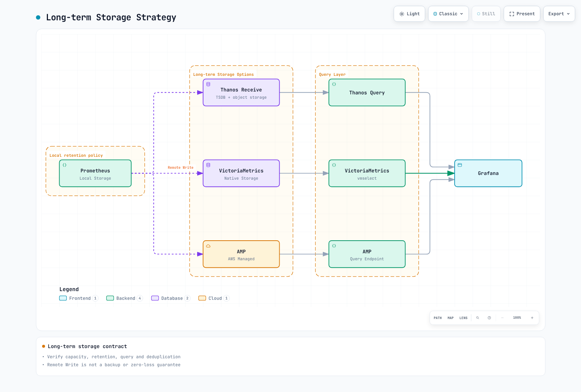Reset zoom via the 100% label
Image resolution: width=581 pixels, height=392 pixels.
517,318
